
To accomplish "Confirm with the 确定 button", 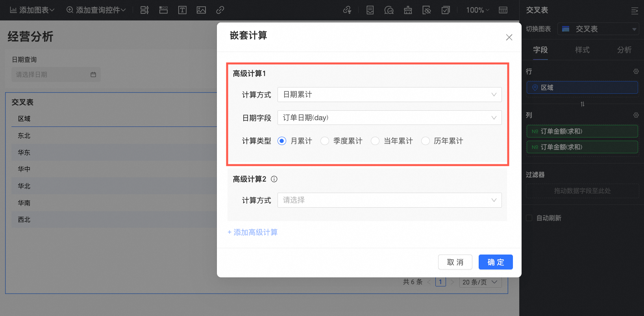I will [496, 262].
